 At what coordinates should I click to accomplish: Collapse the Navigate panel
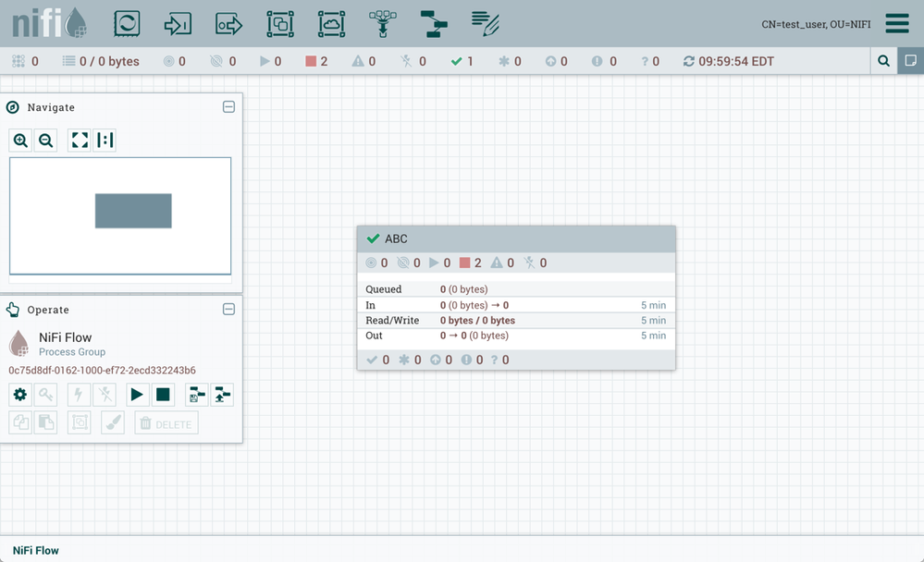pos(228,106)
